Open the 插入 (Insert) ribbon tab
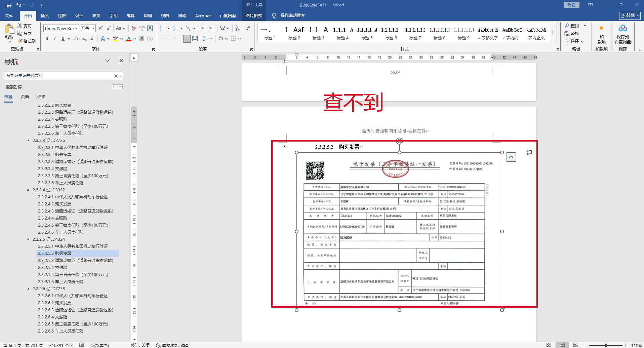Viewport: 644px width, 348px height. click(45, 16)
